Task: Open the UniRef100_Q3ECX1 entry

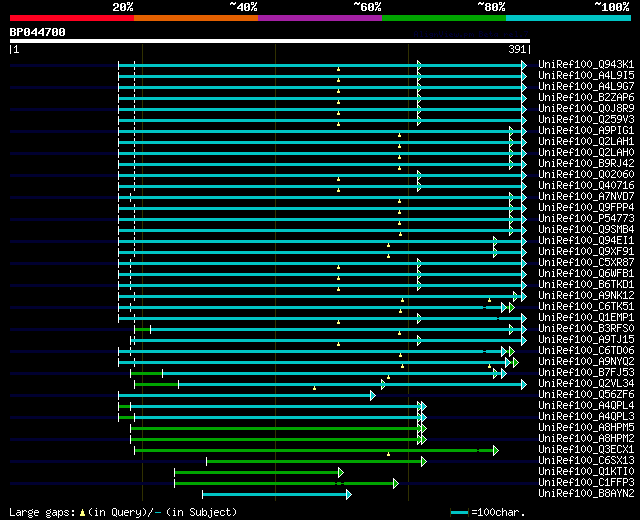Action: pyautogui.click(x=586, y=450)
